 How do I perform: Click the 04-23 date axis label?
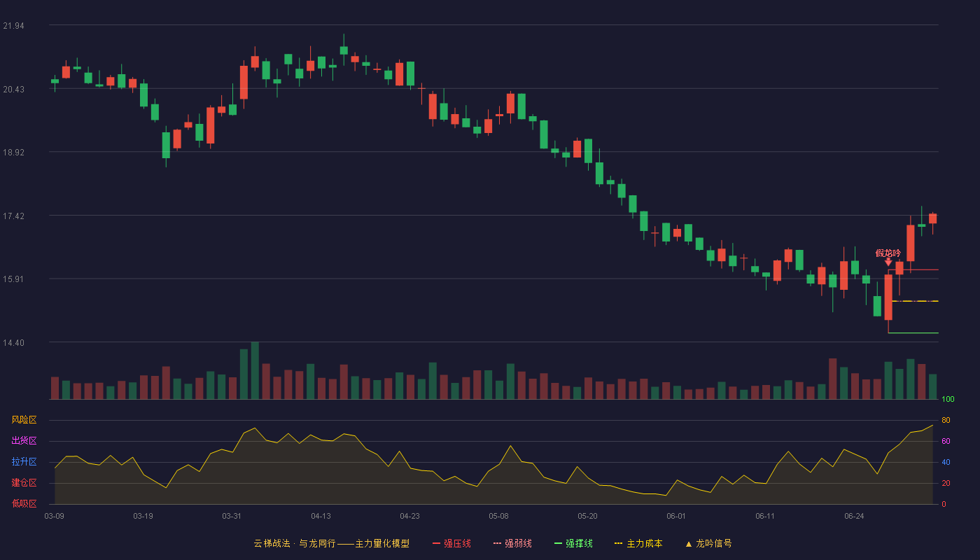[x=409, y=516]
